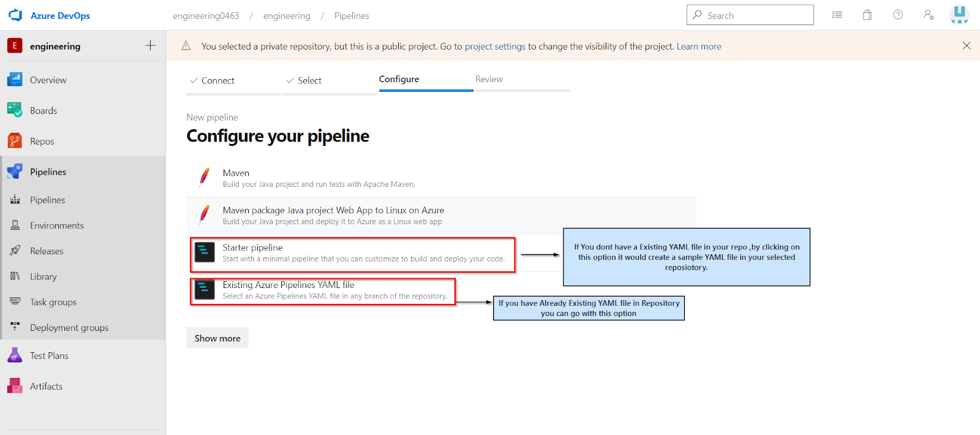
Task: Click the Deployment groups icon
Action: (x=15, y=328)
